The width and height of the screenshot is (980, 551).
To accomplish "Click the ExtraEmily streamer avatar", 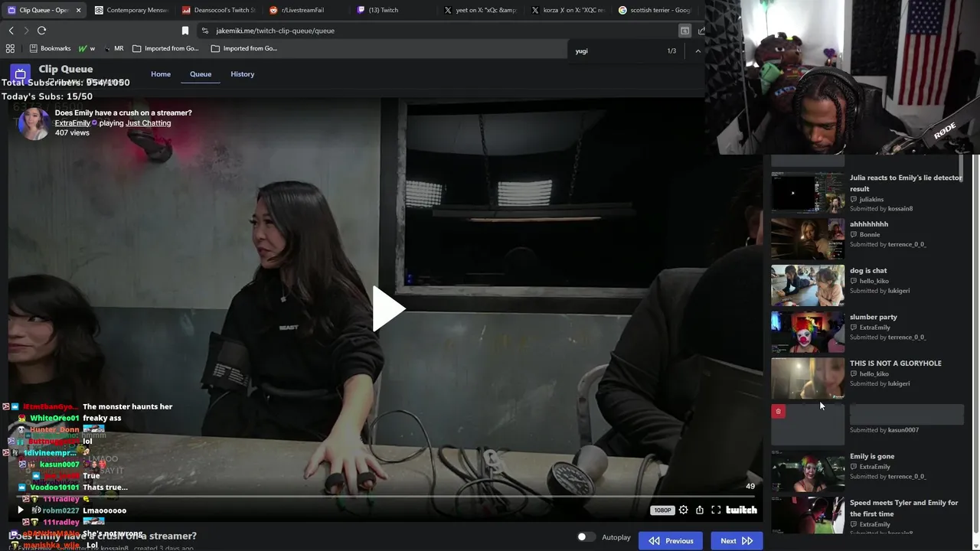I will (x=34, y=122).
